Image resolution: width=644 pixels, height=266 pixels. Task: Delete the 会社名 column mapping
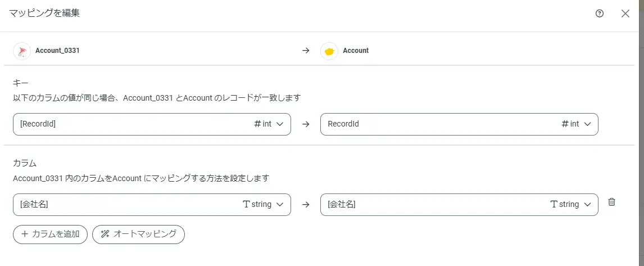coord(612,202)
